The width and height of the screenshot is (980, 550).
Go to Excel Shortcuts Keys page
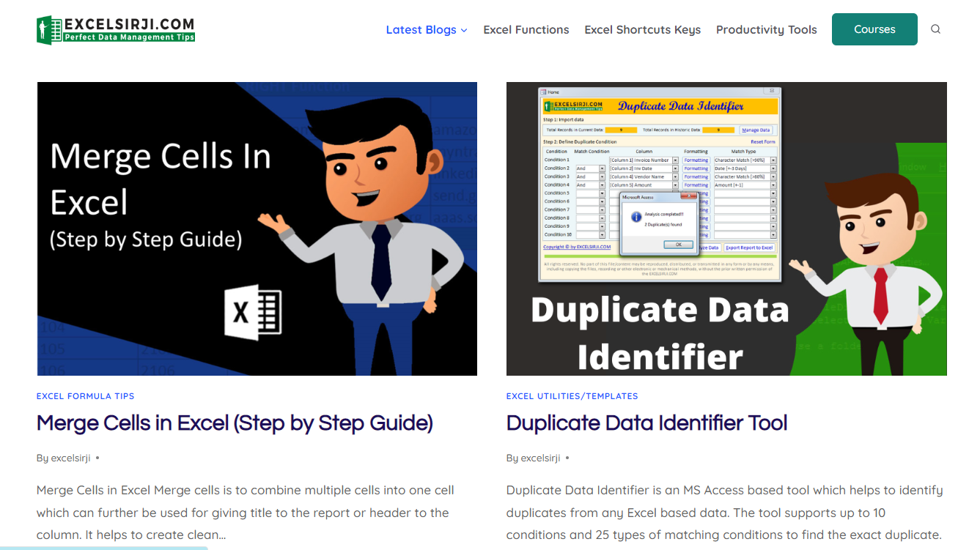[642, 30]
